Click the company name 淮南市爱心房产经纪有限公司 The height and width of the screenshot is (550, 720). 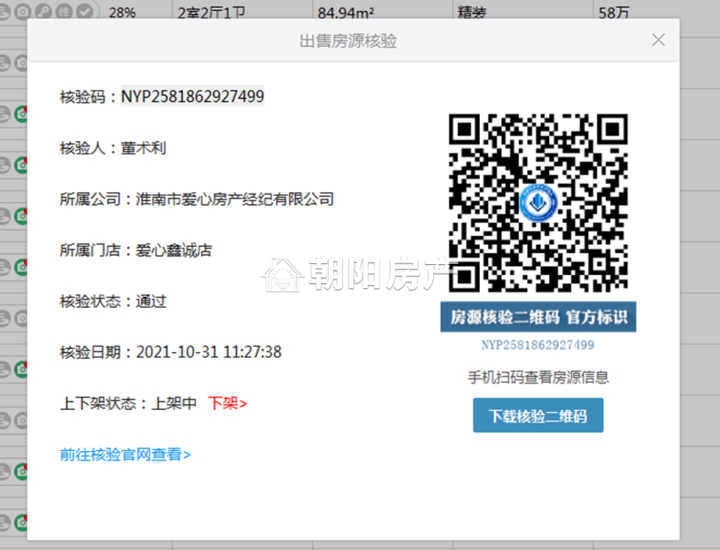point(235,199)
